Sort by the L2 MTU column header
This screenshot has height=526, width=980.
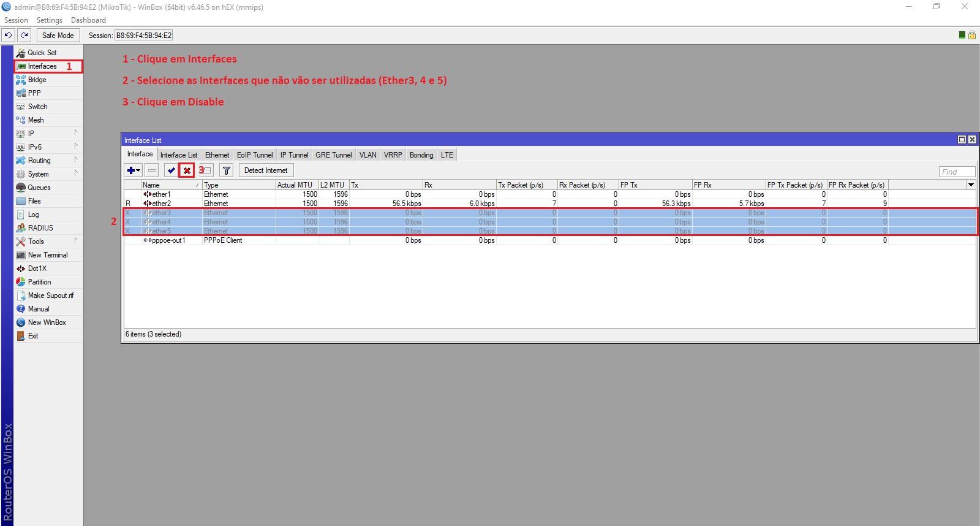(x=334, y=185)
